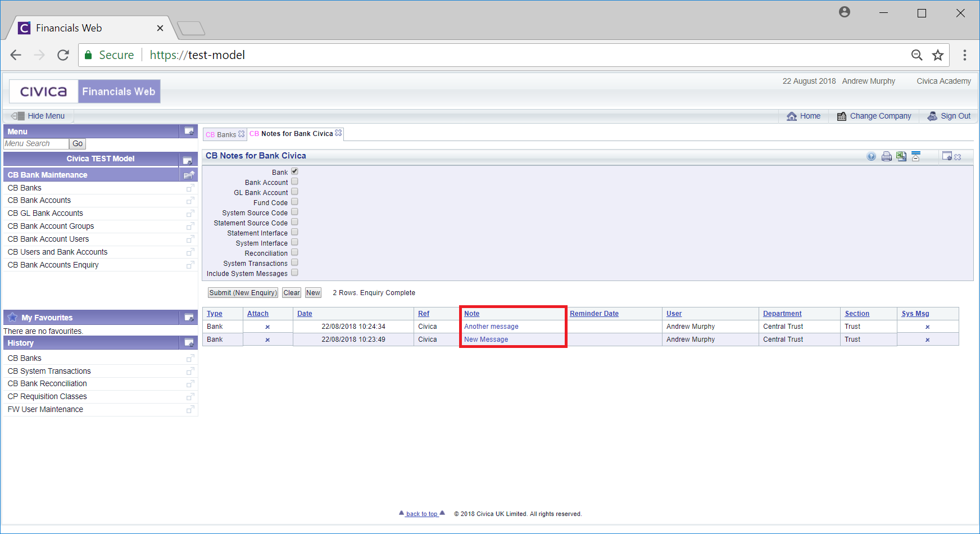Image resolution: width=980 pixels, height=534 pixels.
Task: Tick the System Interface checkbox
Action: pos(294,242)
